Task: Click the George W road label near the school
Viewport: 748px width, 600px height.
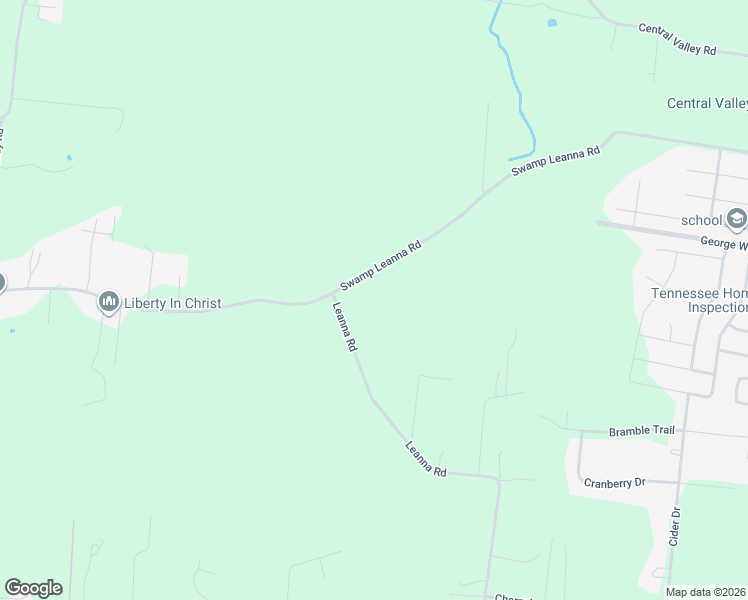Action: [x=724, y=243]
